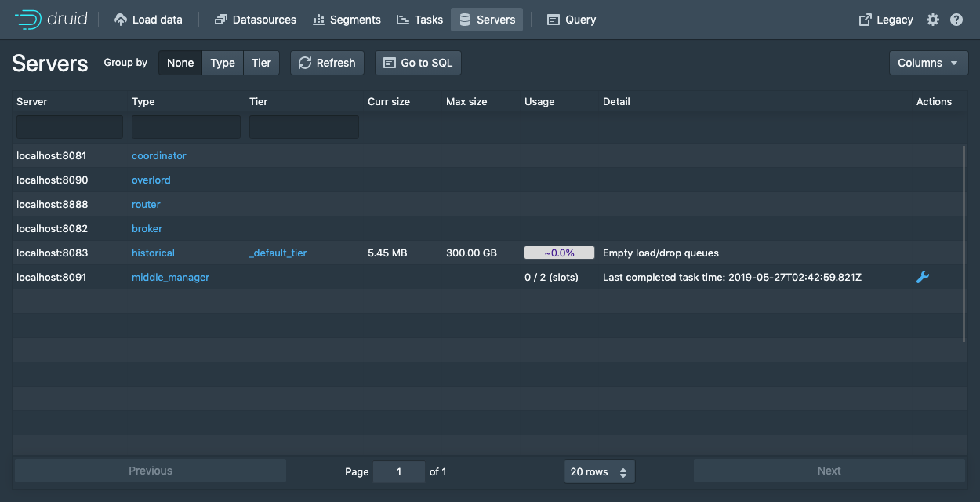Group servers by Type

click(223, 63)
